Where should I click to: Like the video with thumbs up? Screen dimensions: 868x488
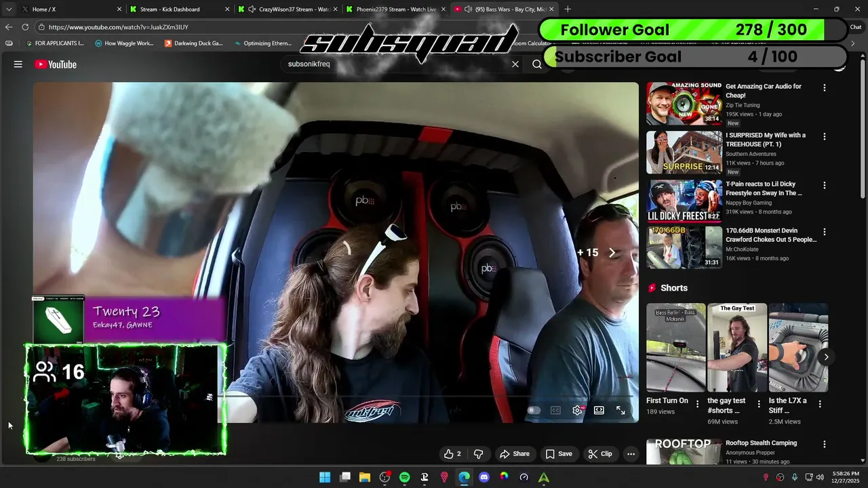pyautogui.click(x=452, y=454)
